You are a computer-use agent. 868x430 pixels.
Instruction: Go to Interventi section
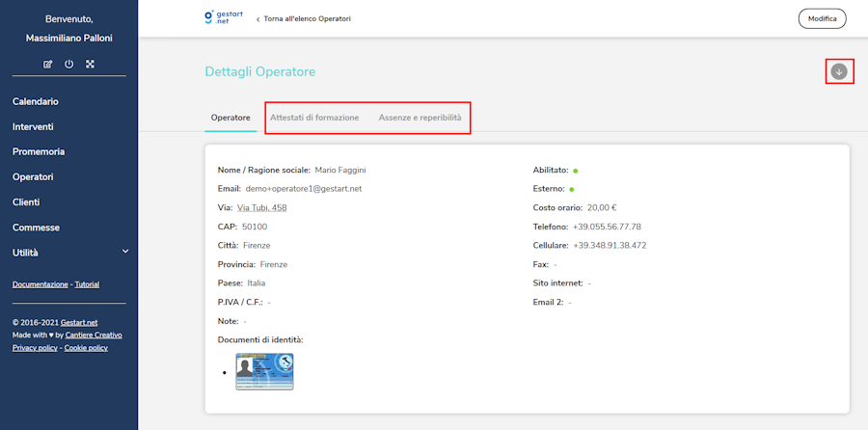point(33,126)
